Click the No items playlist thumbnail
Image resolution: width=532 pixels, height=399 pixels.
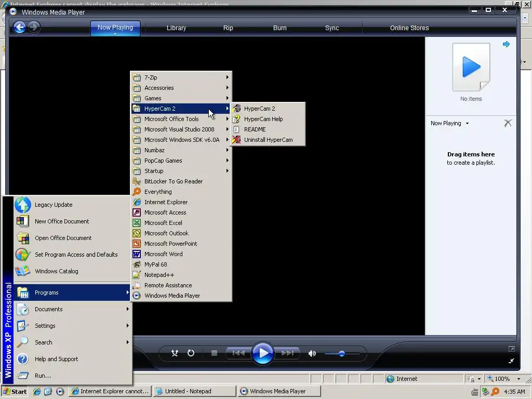coord(471,67)
